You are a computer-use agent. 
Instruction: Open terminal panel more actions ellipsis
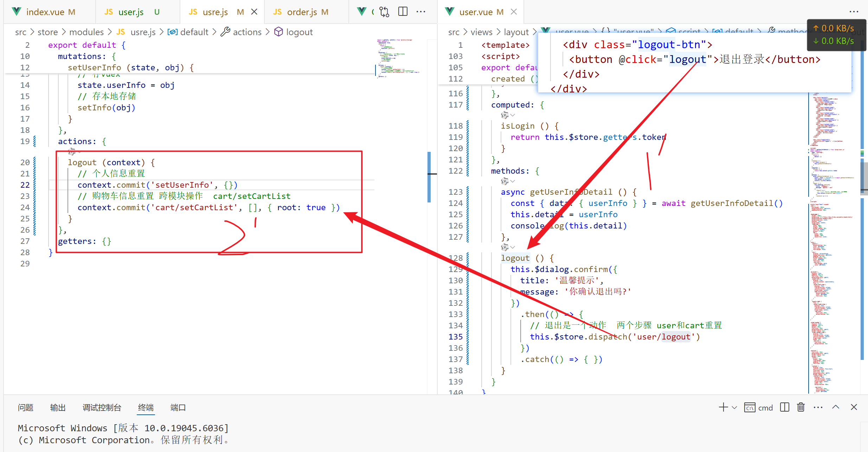coord(818,407)
